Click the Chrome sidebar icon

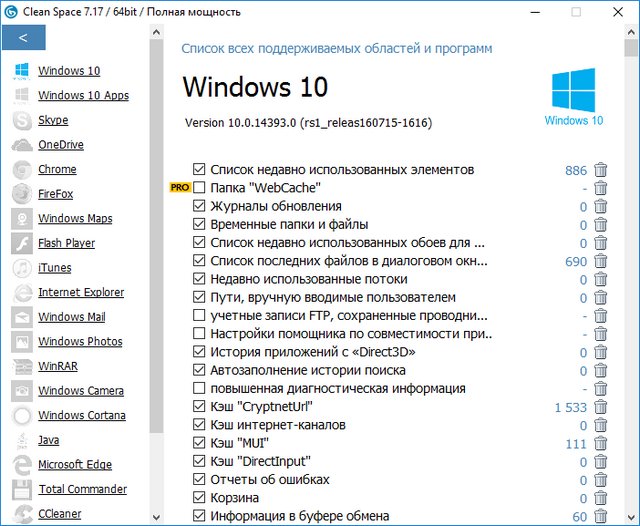click(22, 169)
